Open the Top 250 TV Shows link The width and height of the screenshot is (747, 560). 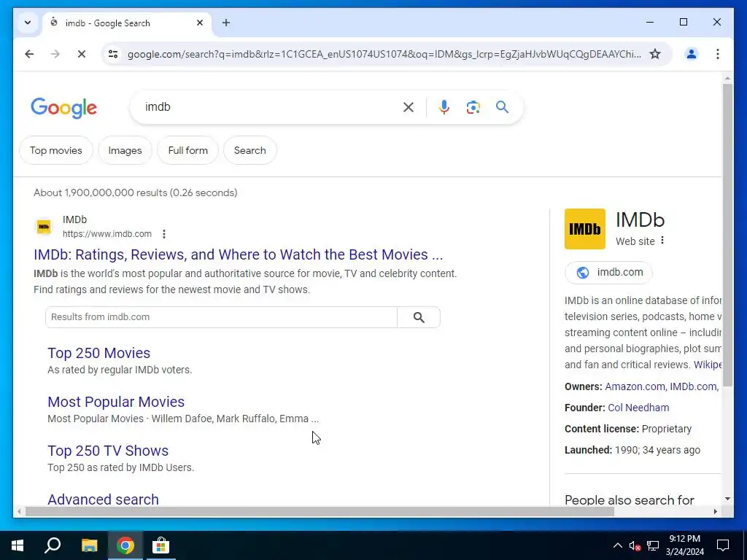108,451
